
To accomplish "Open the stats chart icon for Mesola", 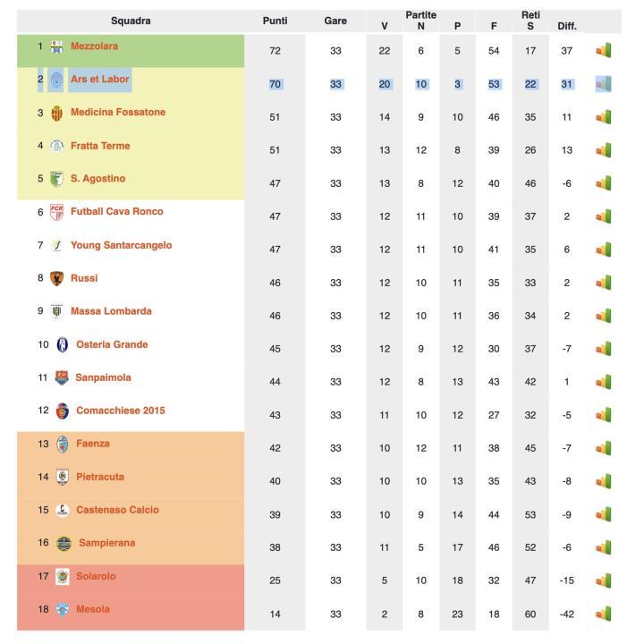I will coord(604,614).
